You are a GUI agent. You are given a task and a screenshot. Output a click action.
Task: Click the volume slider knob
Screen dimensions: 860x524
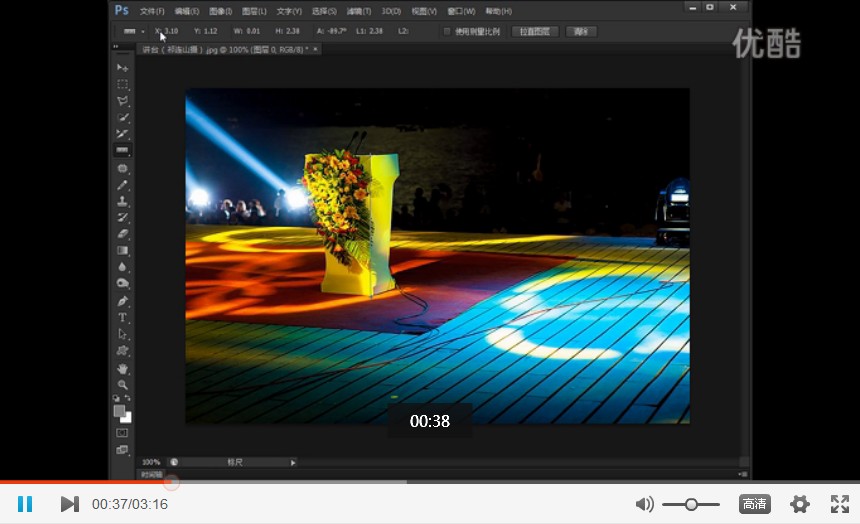691,504
